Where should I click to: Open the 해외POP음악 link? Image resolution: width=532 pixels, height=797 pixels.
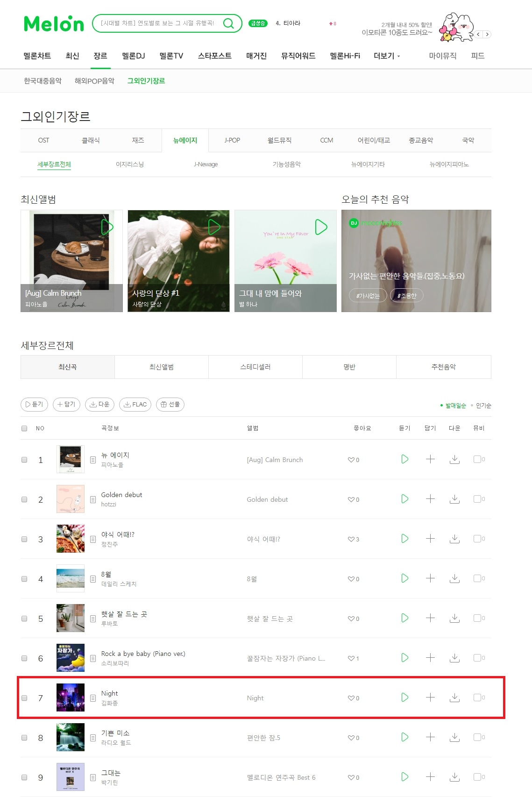click(94, 81)
